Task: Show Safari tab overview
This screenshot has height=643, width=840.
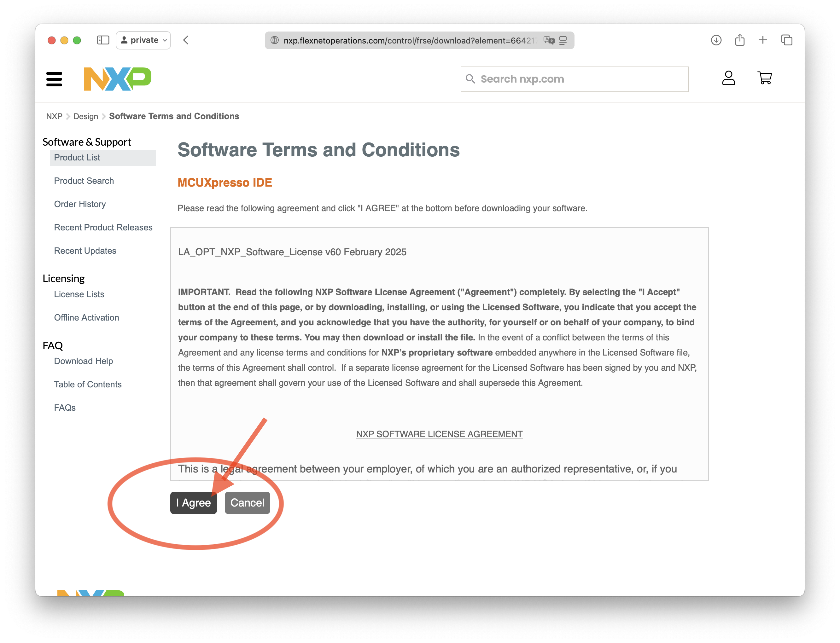Action: click(x=787, y=40)
